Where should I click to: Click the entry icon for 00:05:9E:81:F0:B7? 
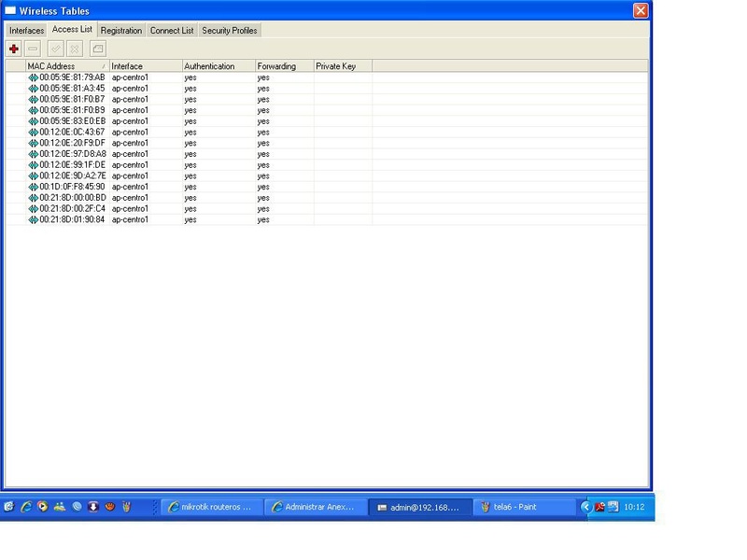pos(33,100)
